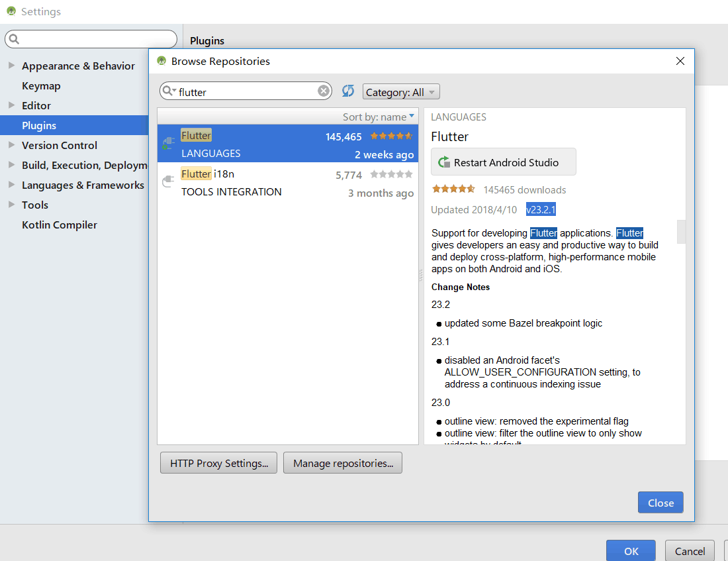Click OK in Settings window
Image resolution: width=728 pixels, height=561 pixels.
pyautogui.click(x=631, y=551)
